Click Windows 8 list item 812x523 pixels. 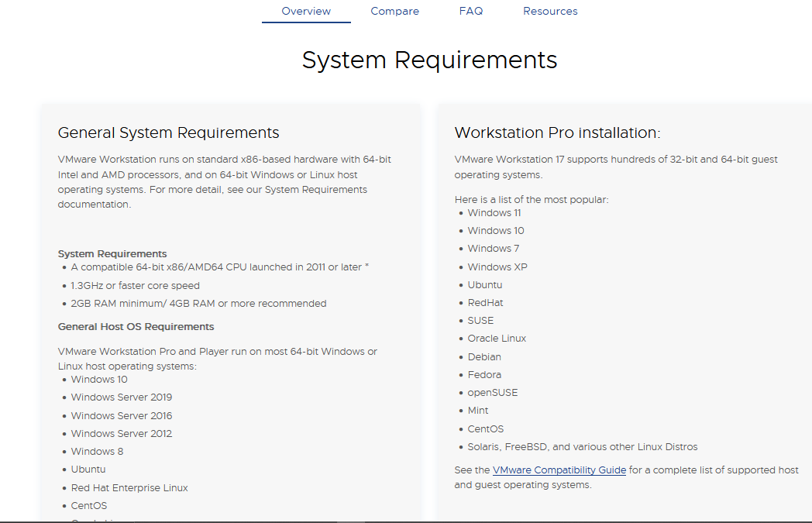tap(97, 452)
